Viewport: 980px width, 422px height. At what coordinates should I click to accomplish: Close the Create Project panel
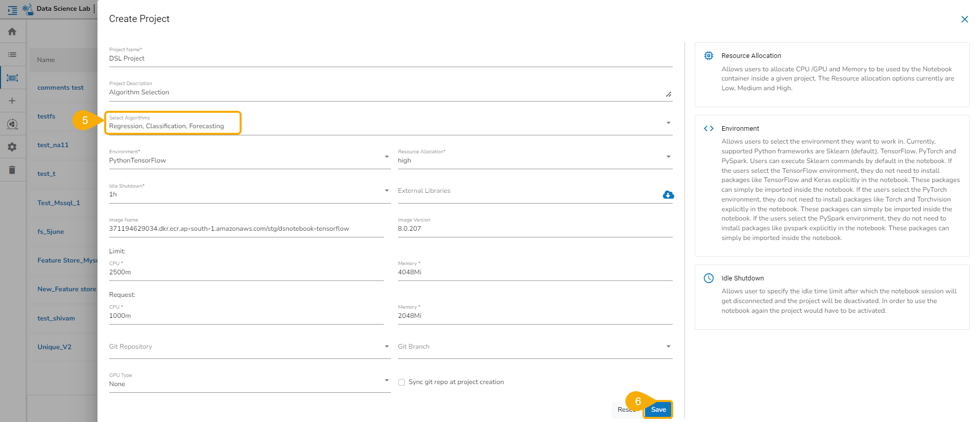964,19
